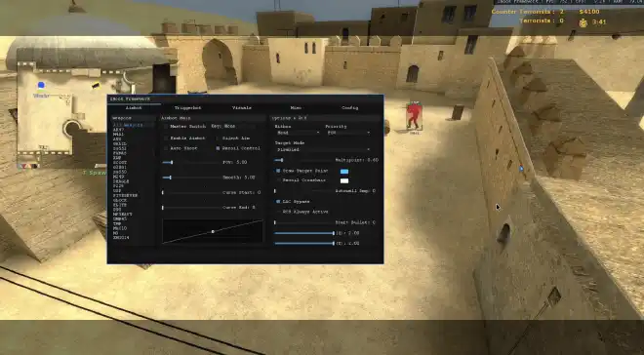Uncheck the Draw Target Point checkbox
Screen dimensions: 644x355
pyautogui.click(x=278, y=171)
